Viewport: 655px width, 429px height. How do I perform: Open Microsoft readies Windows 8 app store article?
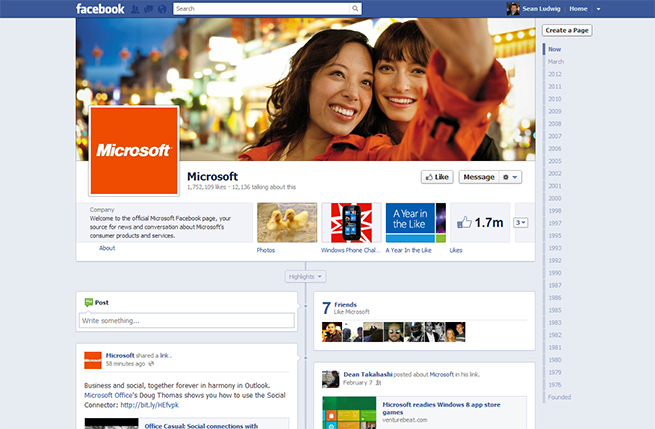coord(441,408)
